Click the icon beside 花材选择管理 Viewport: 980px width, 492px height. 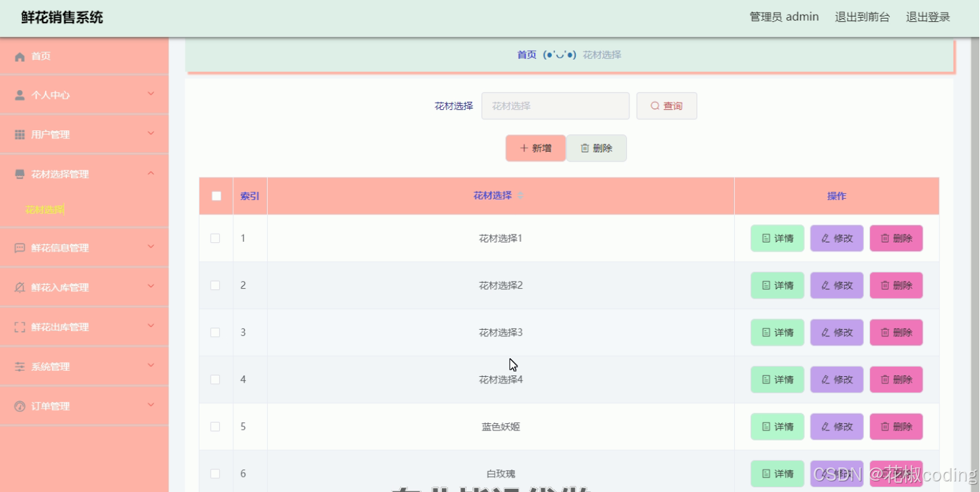[x=20, y=174]
